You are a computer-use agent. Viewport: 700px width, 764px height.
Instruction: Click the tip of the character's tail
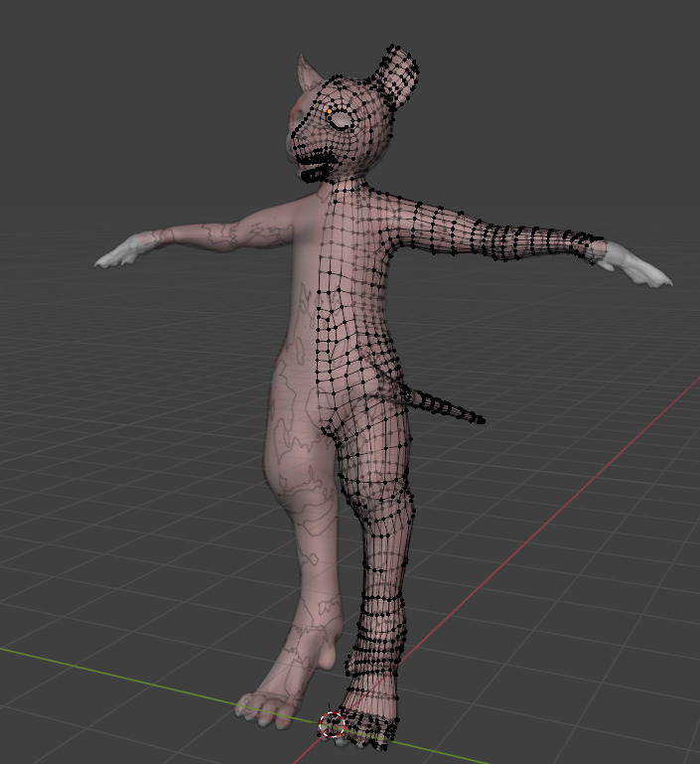tap(481, 420)
